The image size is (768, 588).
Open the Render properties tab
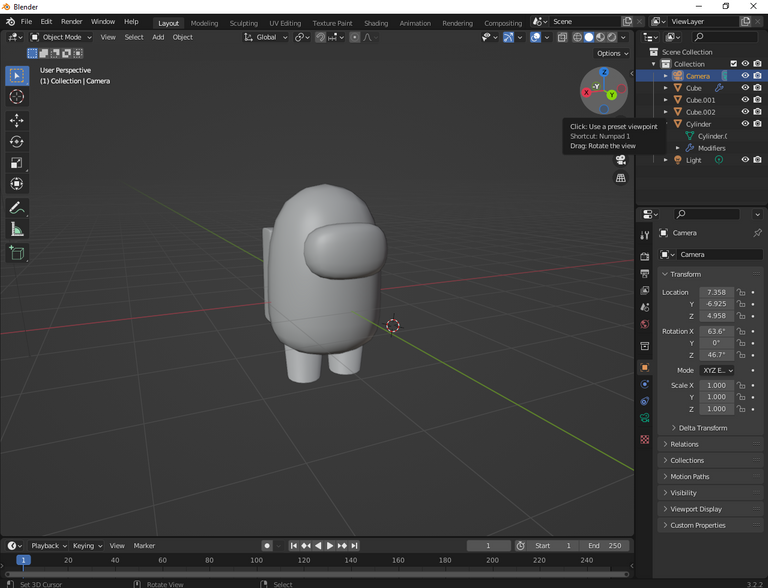[x=645, y=256]
